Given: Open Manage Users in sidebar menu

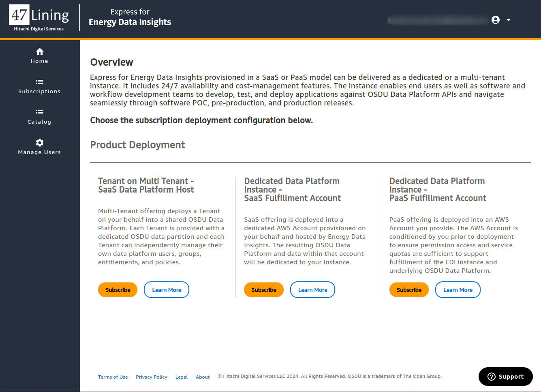Looking at the screenshot, I should (39, 147).
